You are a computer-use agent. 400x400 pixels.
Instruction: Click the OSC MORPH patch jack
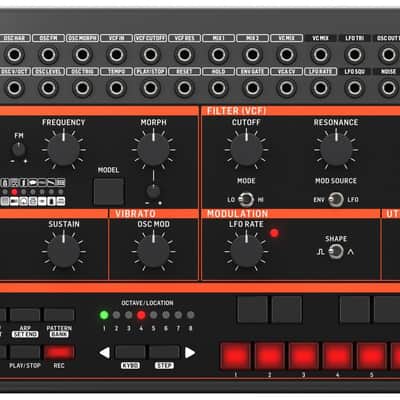[82, 55]
